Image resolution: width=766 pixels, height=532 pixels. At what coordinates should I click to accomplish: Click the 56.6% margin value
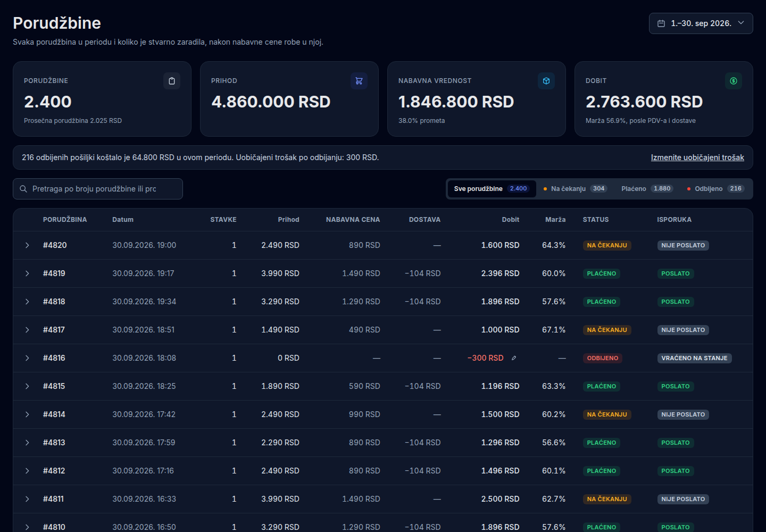click(x=554, y=443)
